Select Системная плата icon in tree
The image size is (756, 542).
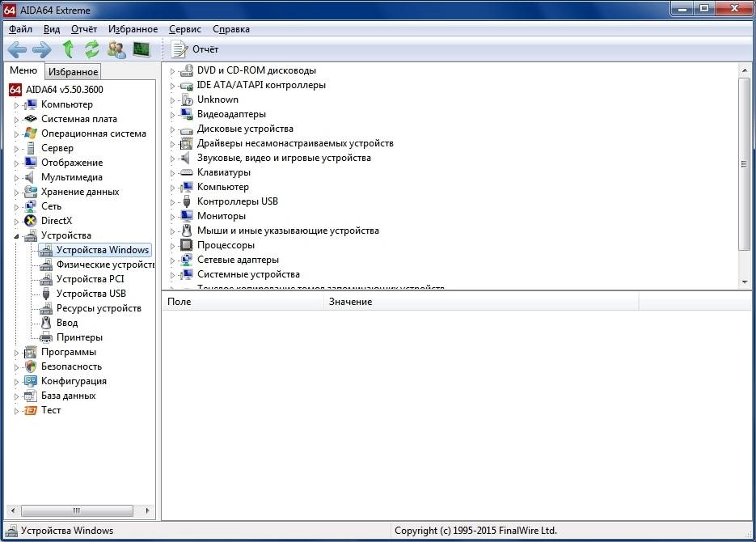31,119
